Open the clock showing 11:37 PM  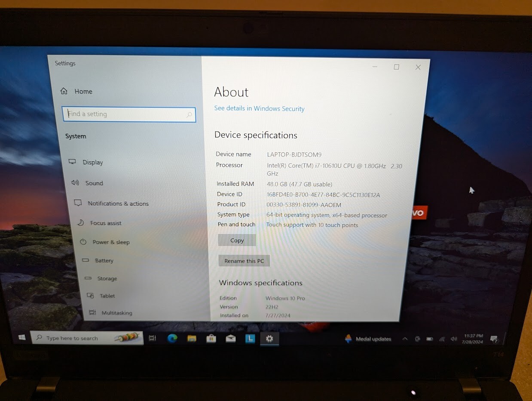coord(473,339)
